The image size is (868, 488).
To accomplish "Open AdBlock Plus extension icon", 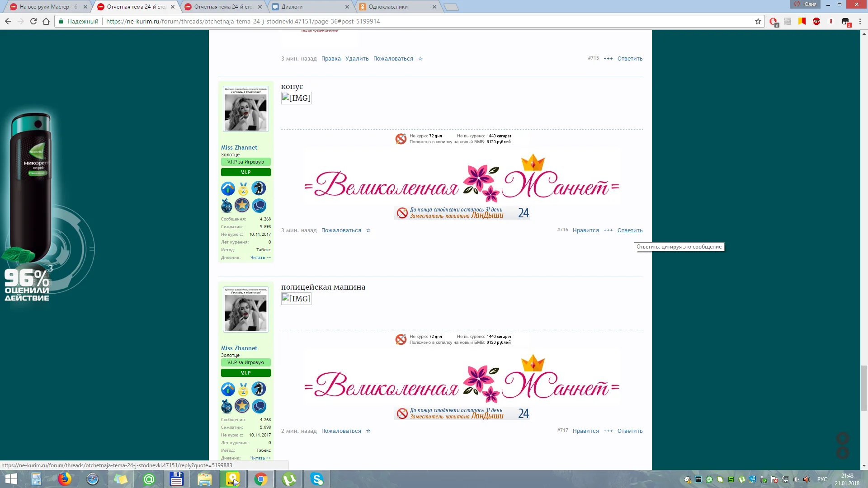I will pos(816,21).
